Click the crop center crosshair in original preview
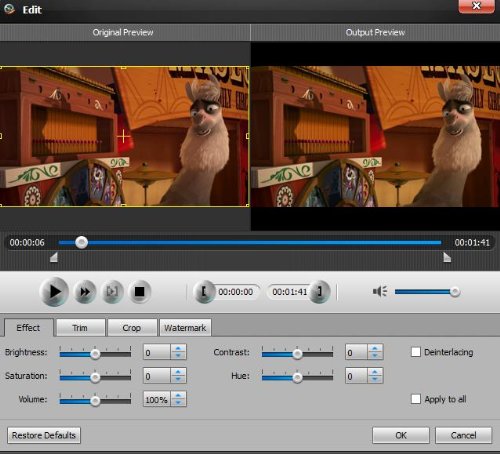The image size is (500, 454). click(x=123, y=136)
